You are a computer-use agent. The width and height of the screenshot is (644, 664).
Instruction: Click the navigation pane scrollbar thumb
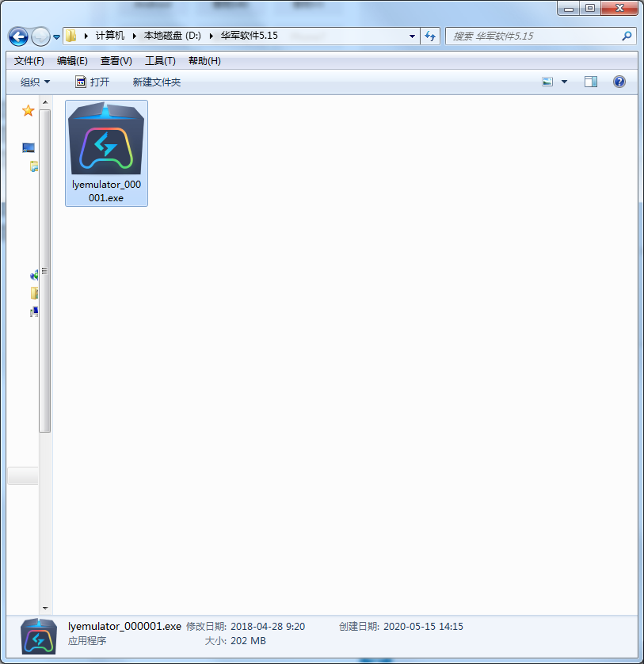(x=45, y=271)
